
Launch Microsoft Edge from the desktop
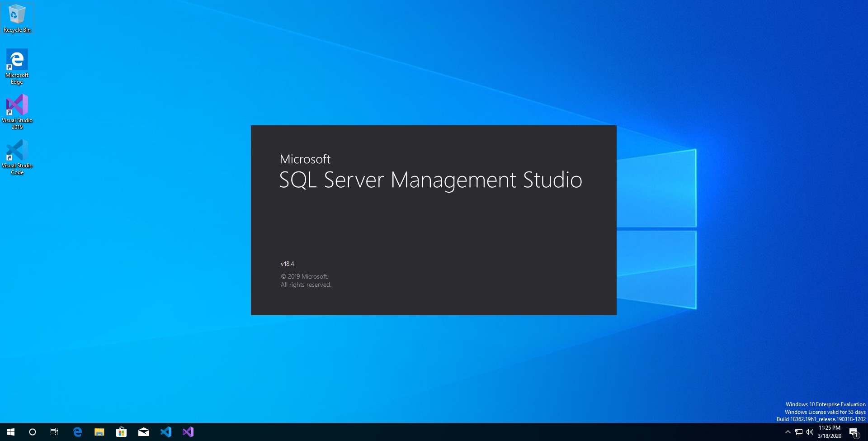[17, 59]
